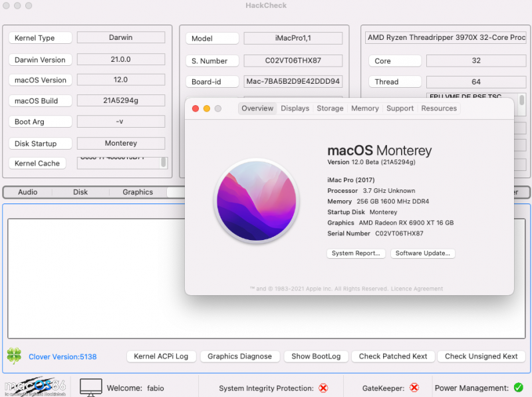Click Check Patched Kext button
This screenshot has width=532, height=397.
tap(393, 356)
